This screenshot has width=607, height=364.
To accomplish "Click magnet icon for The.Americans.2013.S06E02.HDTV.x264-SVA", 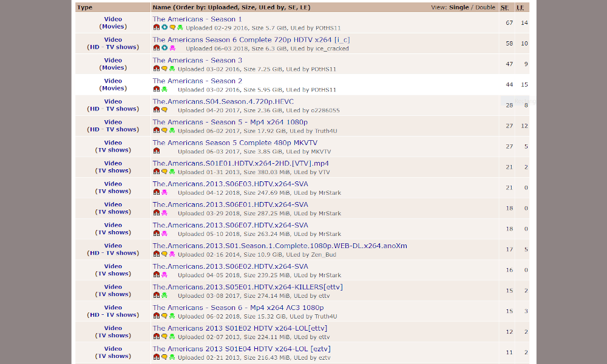I will point(157,275).
